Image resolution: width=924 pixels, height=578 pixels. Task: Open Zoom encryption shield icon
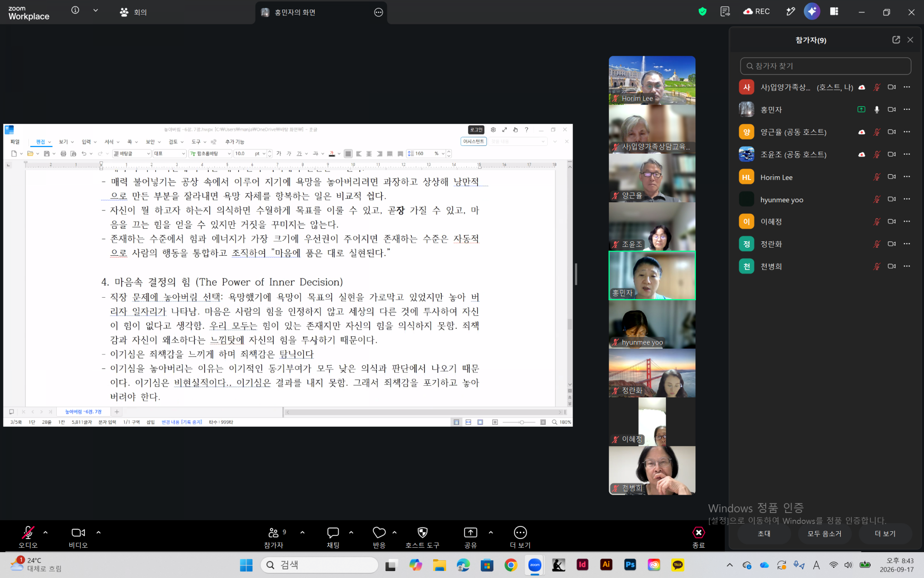(x=702, y=12)
